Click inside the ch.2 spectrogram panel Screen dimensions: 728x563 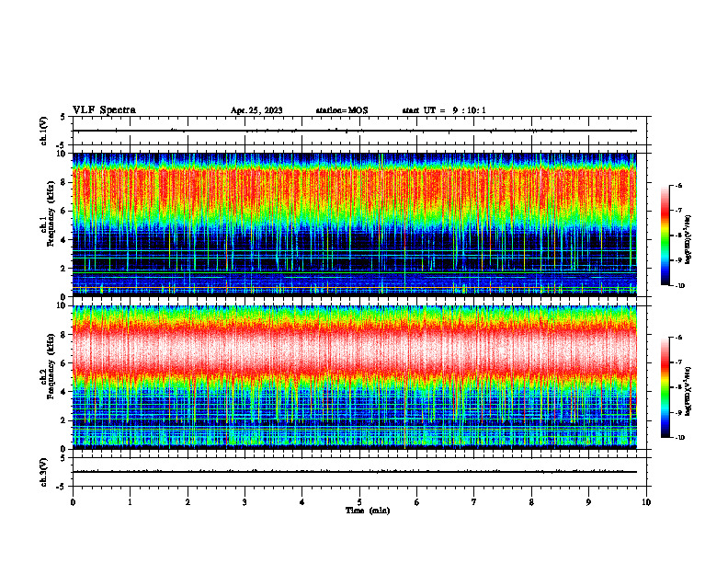pyautogui.click(x=355, y=377)
